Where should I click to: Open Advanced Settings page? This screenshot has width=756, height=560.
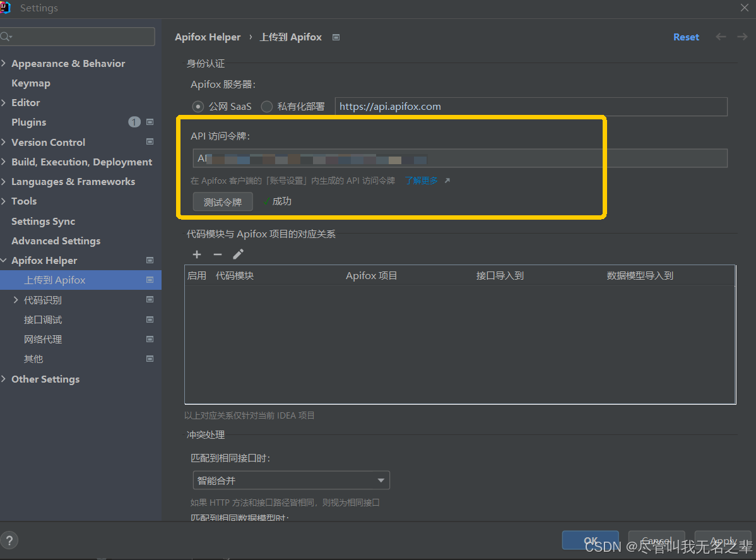tap(56, 241)
